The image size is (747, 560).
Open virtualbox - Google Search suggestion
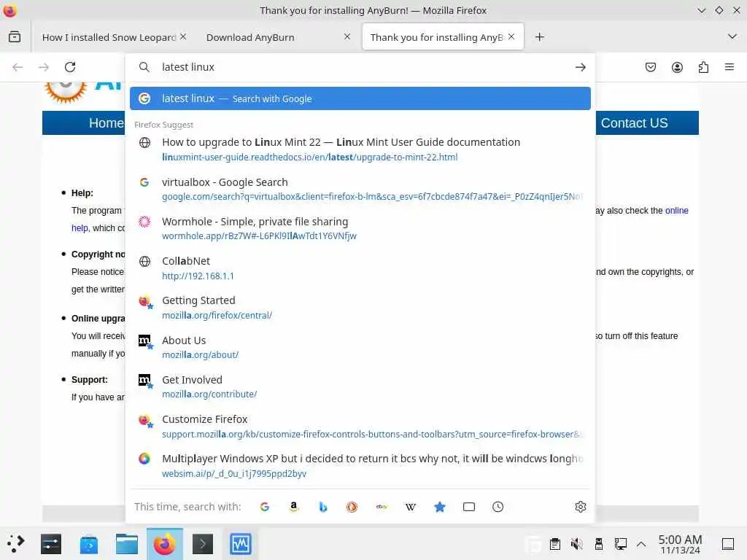pyautogui.click(x=360, y=189)
